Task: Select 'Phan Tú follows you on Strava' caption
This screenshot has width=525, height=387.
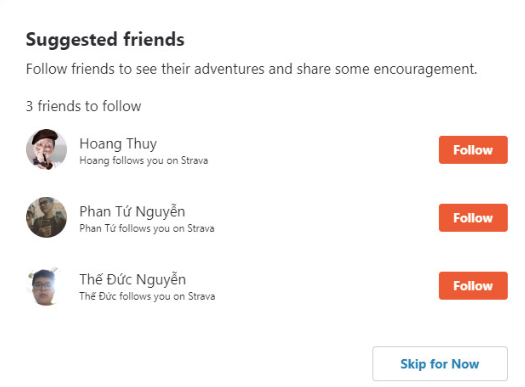Action: [x=147, y=229]
